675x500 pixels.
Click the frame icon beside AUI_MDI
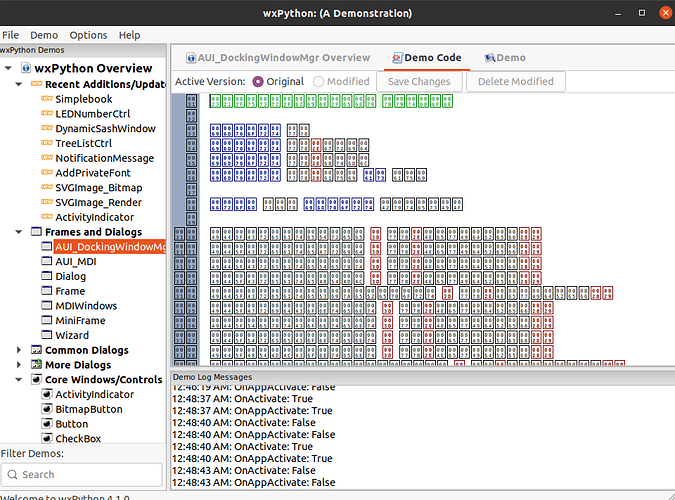[x=46, y=261]
